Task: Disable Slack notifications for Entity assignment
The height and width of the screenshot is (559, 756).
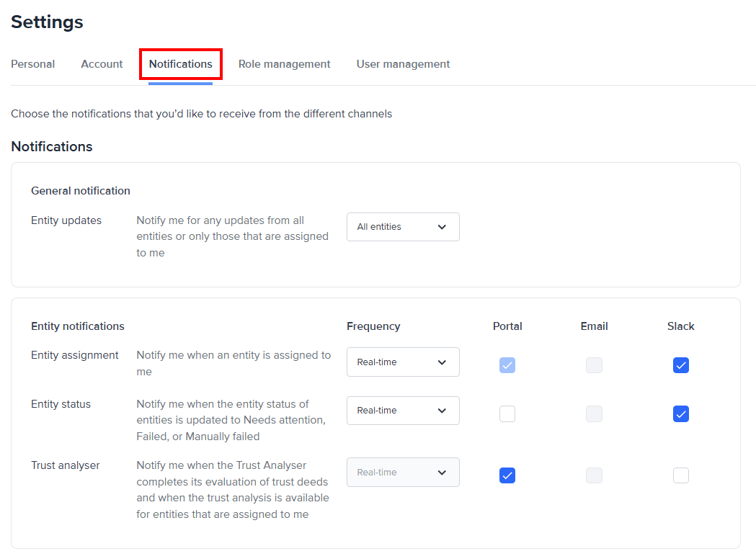Action: 680,365
